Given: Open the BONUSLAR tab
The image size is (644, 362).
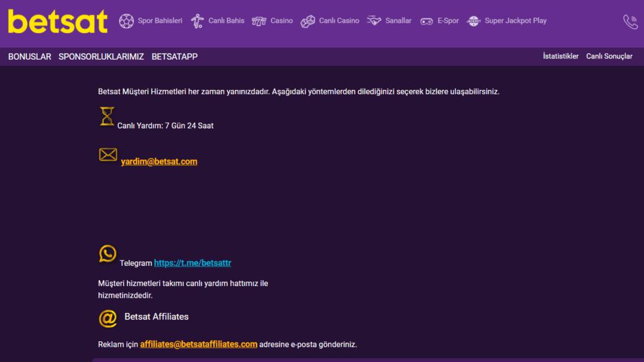Looking at the screenshot, I should (x=30, y=57).
